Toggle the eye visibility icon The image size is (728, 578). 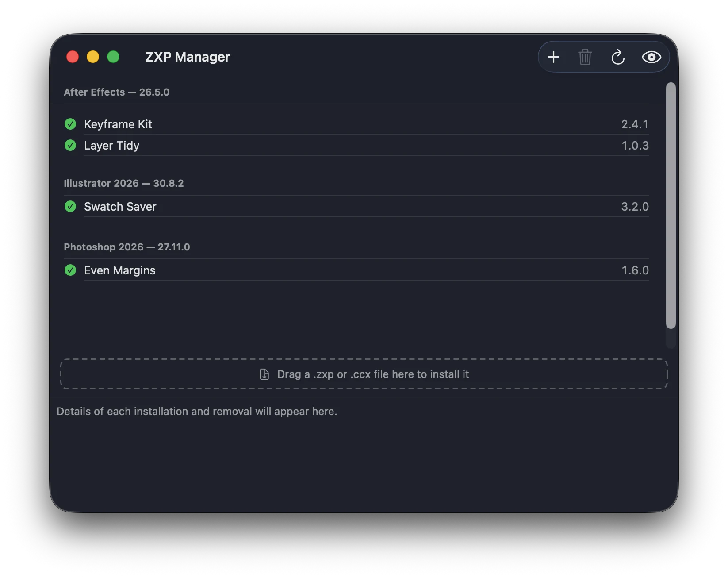pos(651,57)
